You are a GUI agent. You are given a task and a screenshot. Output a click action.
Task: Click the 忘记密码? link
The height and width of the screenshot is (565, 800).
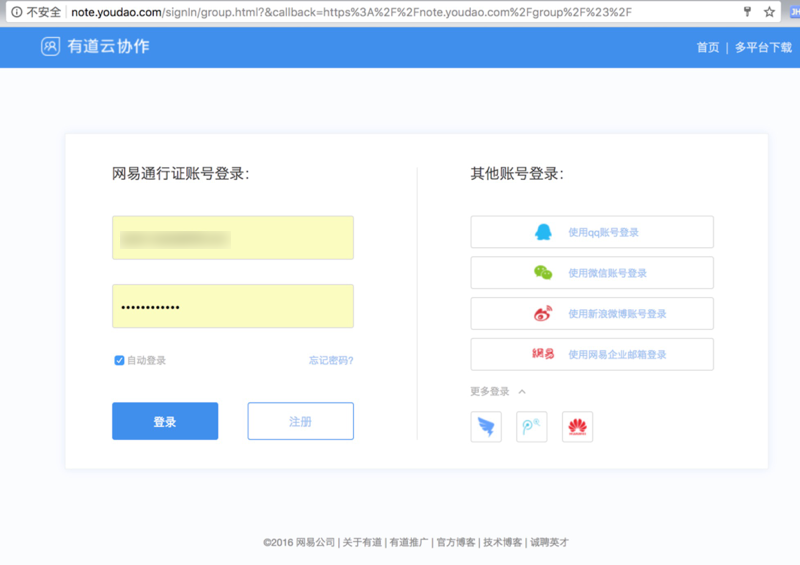pyautogui.click(x=331, y=360)
